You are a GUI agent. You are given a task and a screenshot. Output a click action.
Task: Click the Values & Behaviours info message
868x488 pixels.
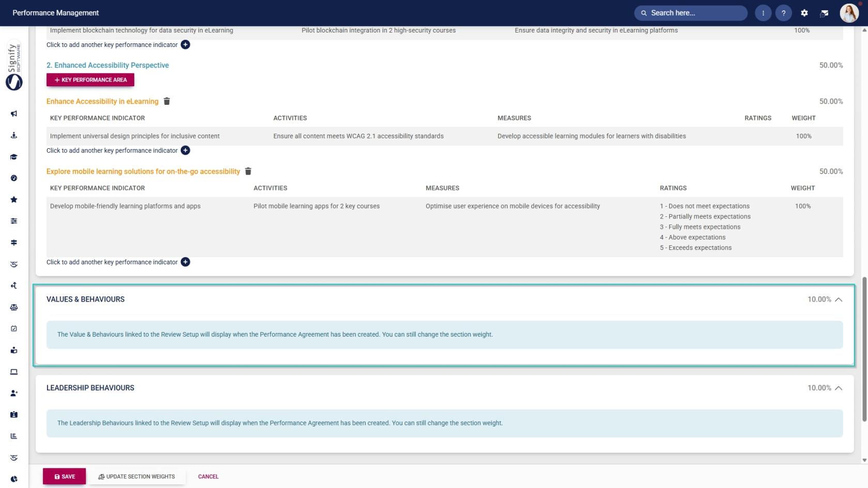coord(444,335)
